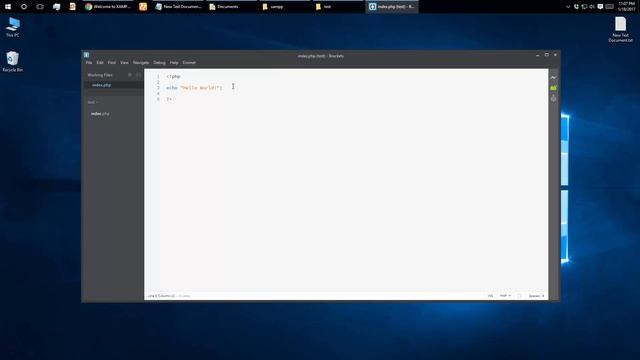
Task: Click the <?php opening tag on line 1
Action: (x=173, y=76)
